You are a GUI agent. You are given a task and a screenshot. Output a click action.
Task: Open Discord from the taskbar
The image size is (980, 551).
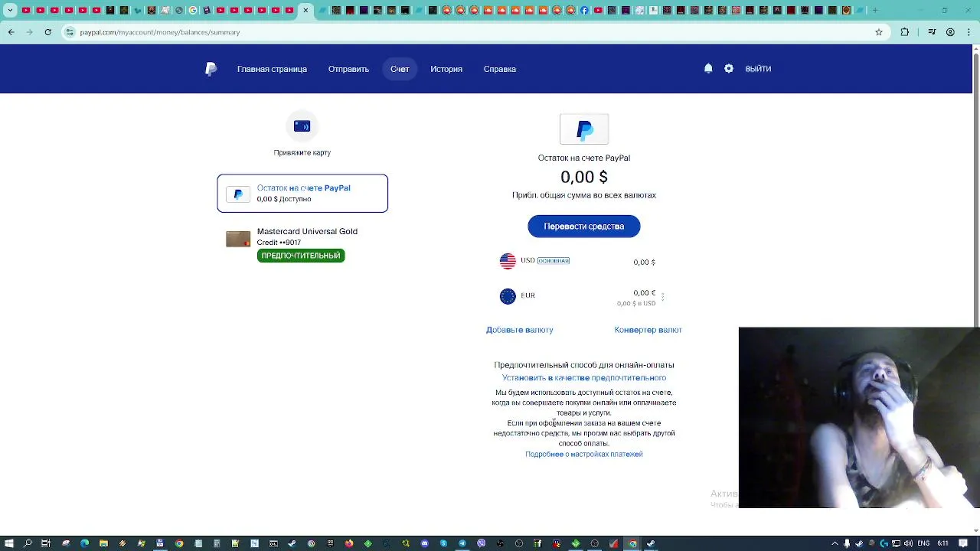point(424,543)
